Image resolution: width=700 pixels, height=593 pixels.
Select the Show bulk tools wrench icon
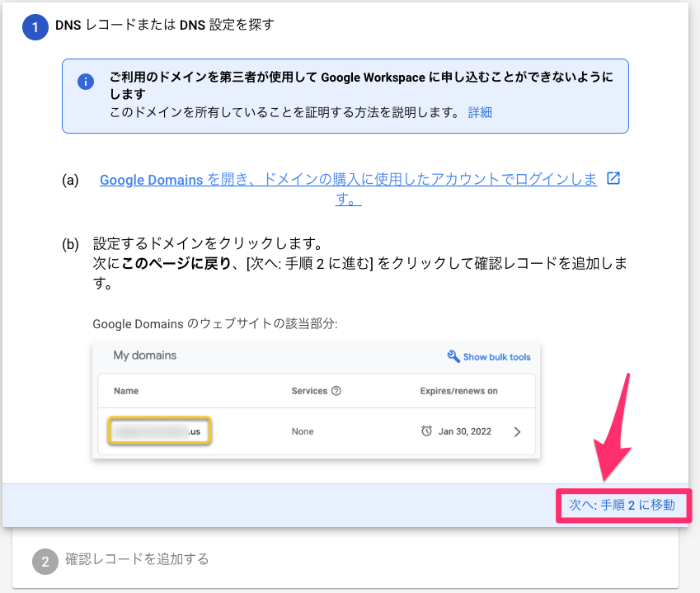(x=453, y=355)
